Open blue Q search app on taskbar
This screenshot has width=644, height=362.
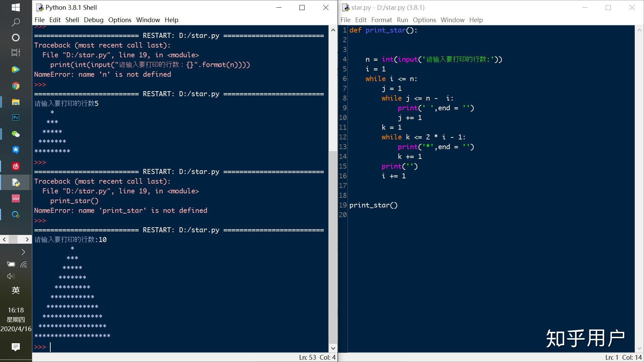tap(15, 215)
